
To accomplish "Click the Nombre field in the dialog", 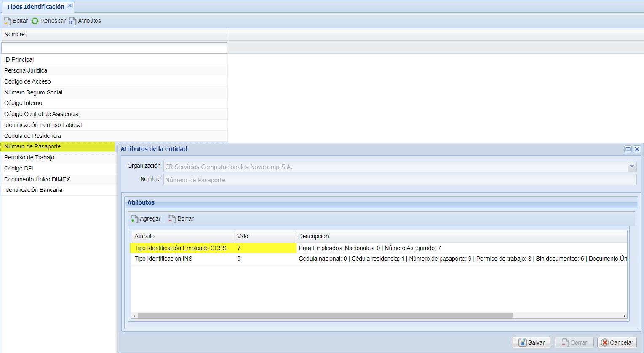I will point(400,180).
